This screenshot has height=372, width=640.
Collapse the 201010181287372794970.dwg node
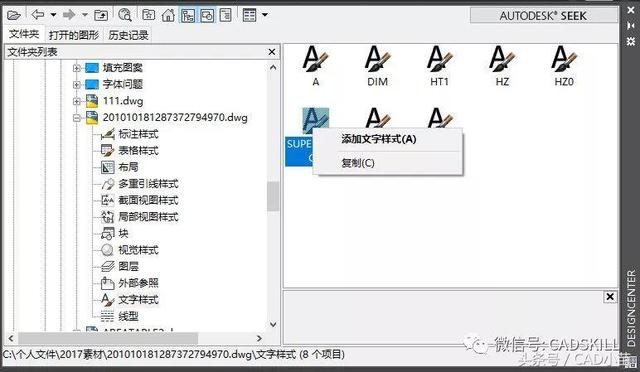pos(76,118)
